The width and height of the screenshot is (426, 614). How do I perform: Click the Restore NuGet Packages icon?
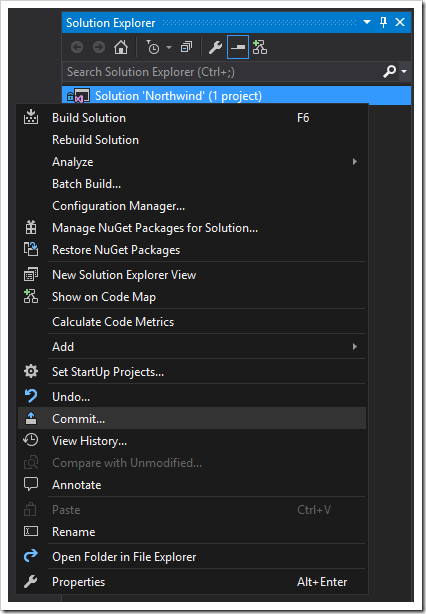click(31, 249)
